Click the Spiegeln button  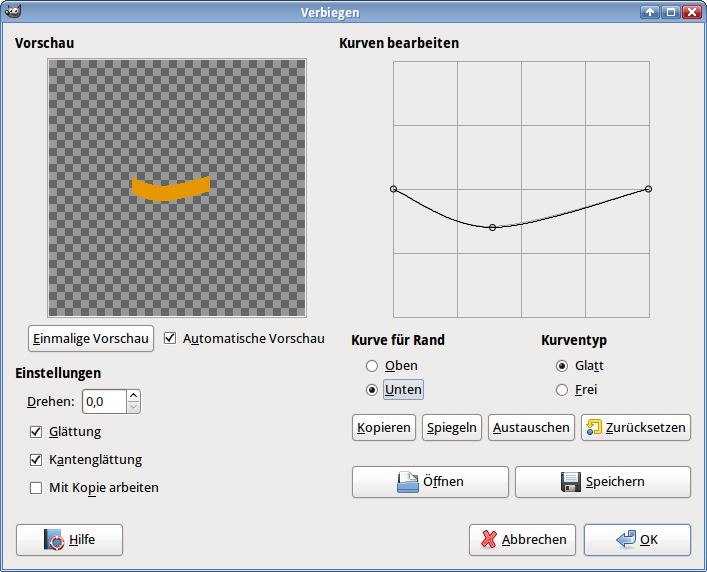pyautogui.click(x=452, y=428)
